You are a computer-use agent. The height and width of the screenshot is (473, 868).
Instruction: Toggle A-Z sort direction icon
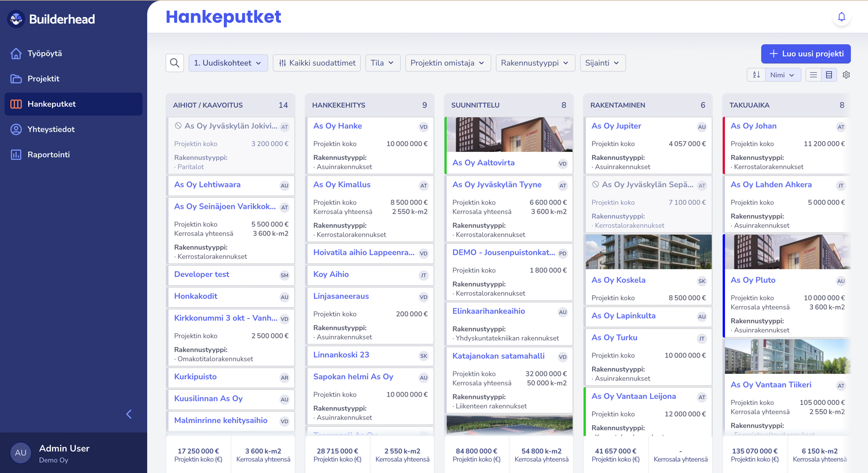pos(756,75)
